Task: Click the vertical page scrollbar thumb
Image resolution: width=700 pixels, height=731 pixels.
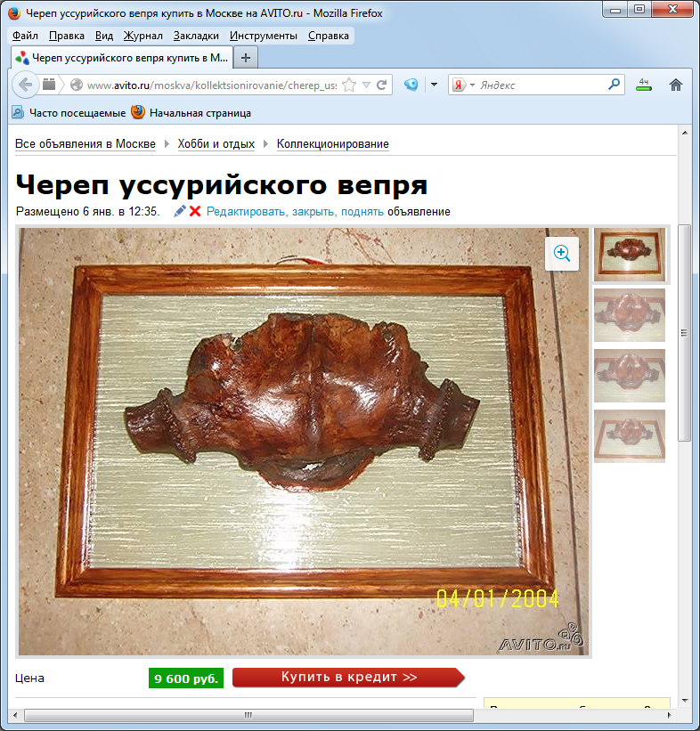Action: click(x=684, y=331)
